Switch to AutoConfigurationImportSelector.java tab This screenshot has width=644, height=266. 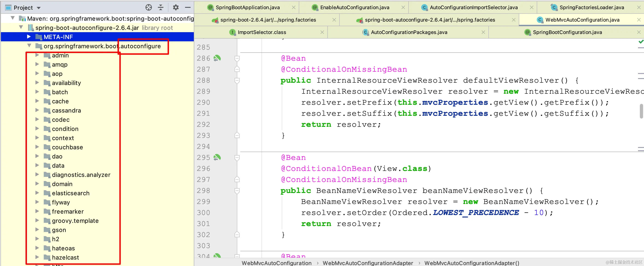coord(473,8)
